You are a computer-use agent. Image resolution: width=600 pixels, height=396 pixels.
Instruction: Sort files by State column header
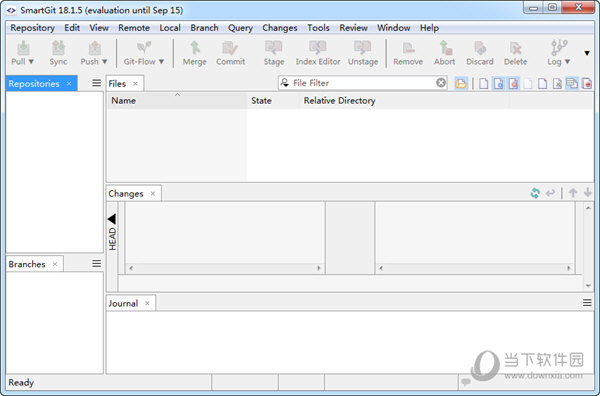click(272, 101)
